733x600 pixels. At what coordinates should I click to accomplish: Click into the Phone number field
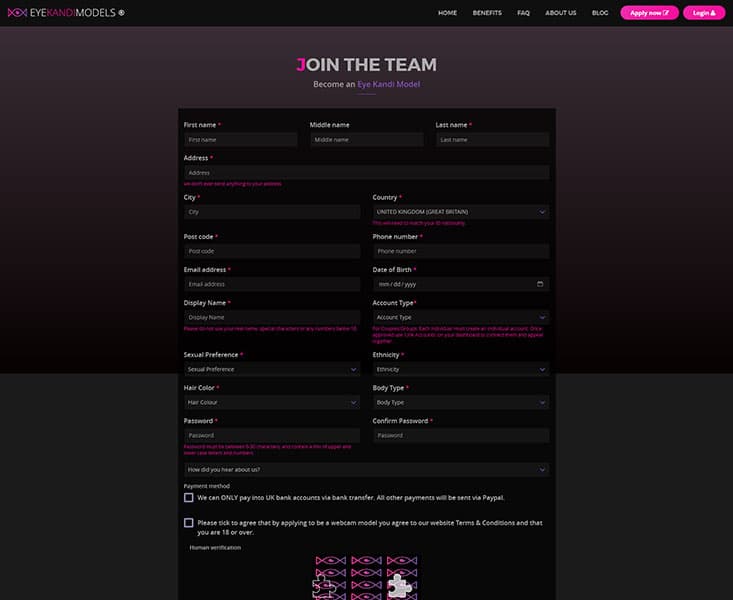461,251
